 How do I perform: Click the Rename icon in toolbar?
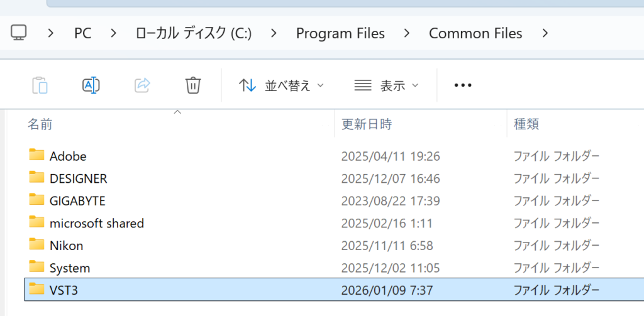pos(91,85)
